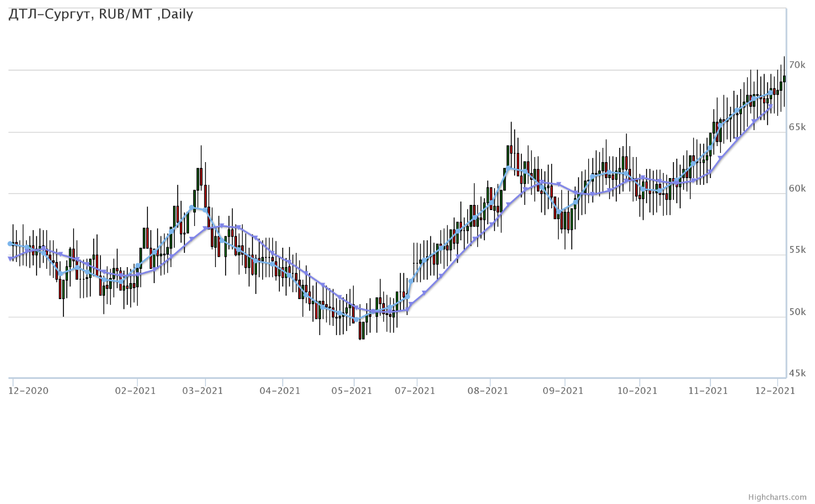The width and height of the screenshot is (815, 504).
Task: Select the 12-2020 x-axis date label
Action: coord(29,391)
